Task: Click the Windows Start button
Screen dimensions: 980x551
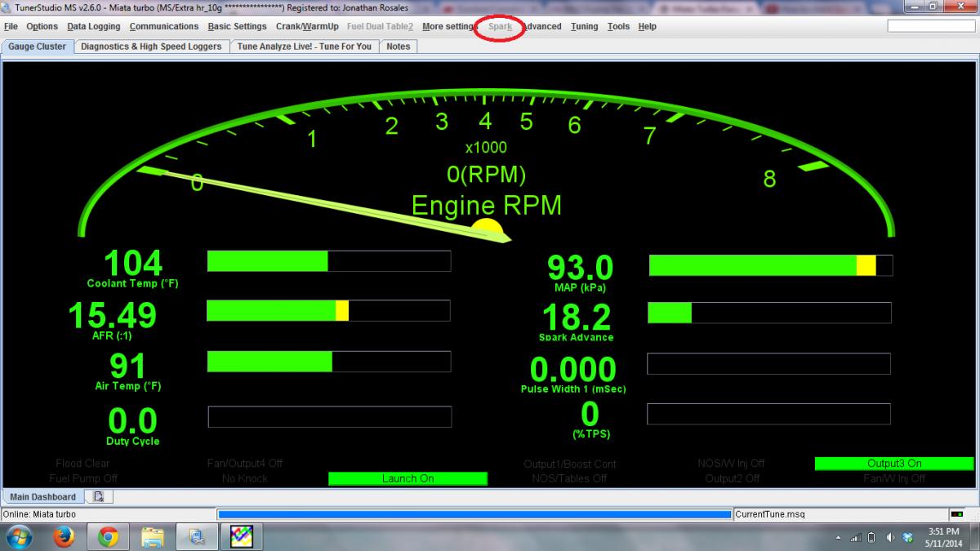Action: point(18,536)
